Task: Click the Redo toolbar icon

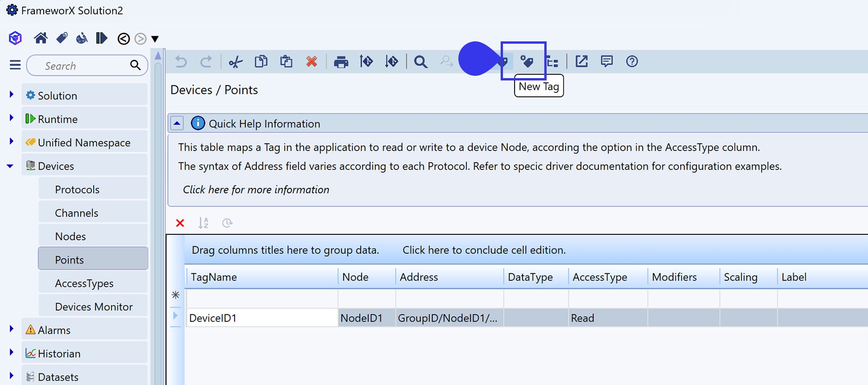Action: pos(206,61)
